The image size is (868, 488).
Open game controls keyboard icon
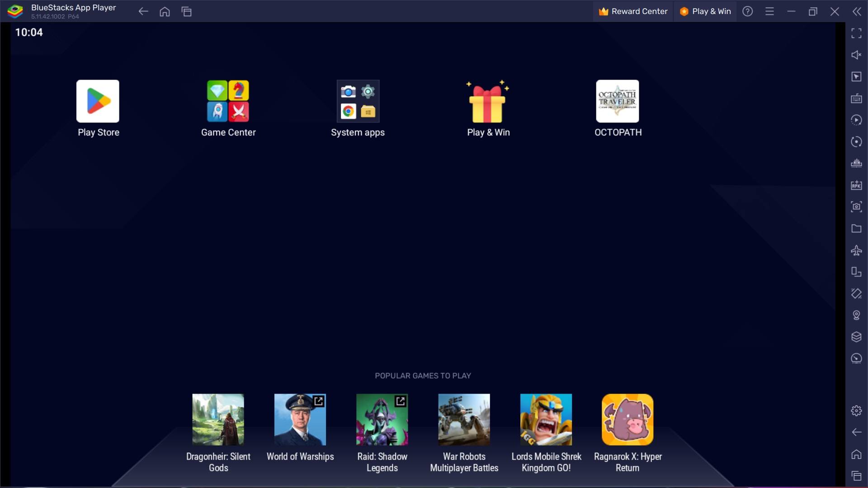[856, 98]
